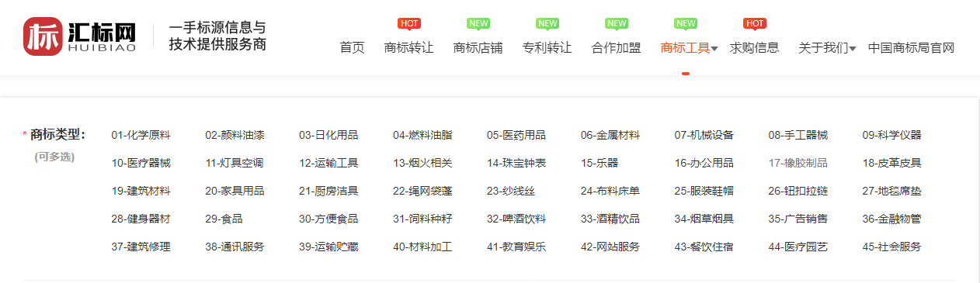The image size is (980, 283).
Task: Toggle category 03-日化用品
Action: point(328,135)
